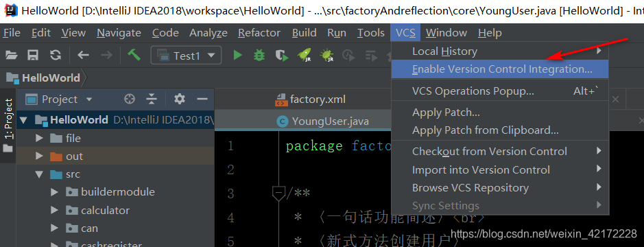Click the Synchronize refresh icon

55,55
